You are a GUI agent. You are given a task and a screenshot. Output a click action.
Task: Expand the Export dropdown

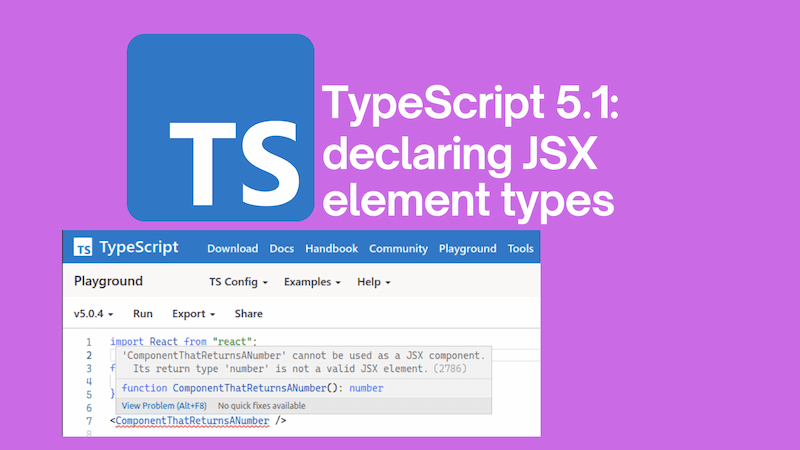(193, 313)
